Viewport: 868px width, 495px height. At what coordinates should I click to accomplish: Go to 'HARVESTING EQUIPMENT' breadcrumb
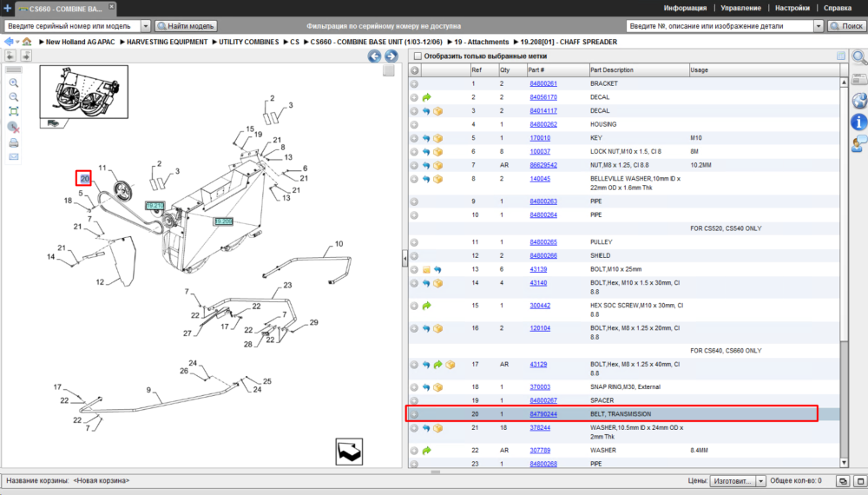[x=168, y=42]
